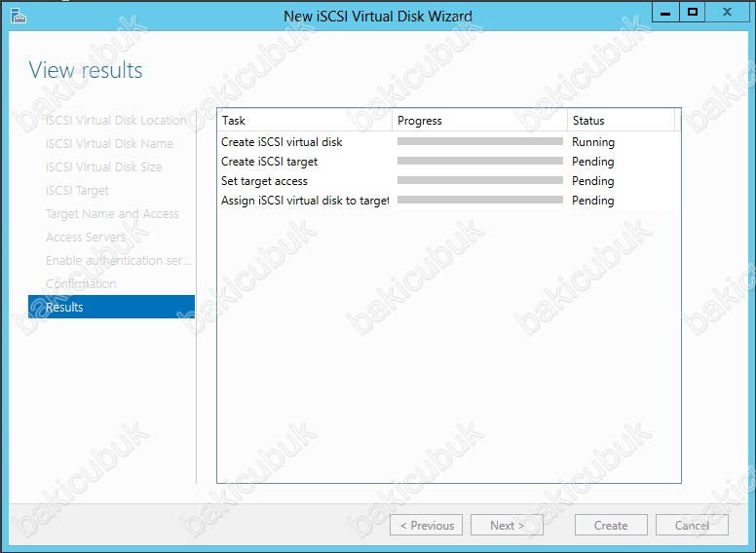
Task: Select the Confirmation step in sidebar
Action: [81, 283]
